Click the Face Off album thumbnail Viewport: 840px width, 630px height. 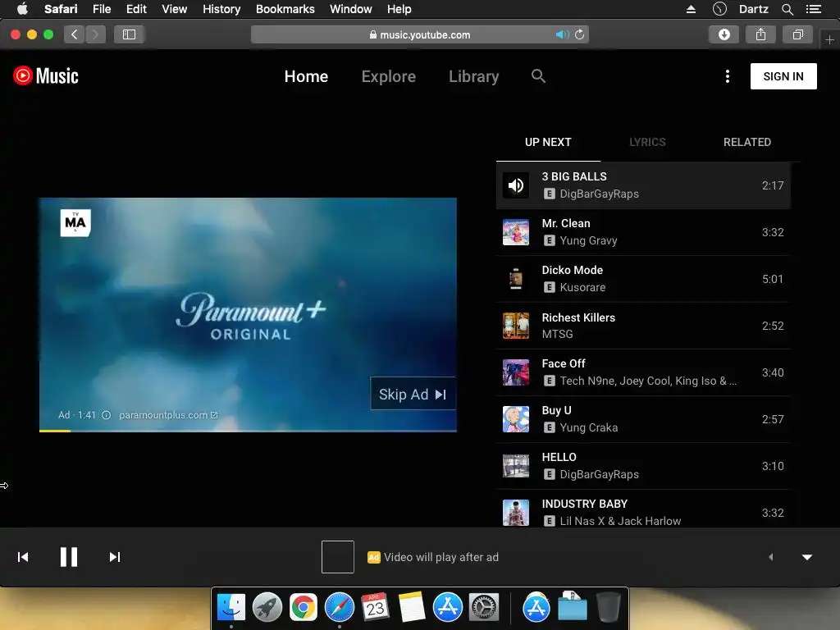click(x=516, y=372)
